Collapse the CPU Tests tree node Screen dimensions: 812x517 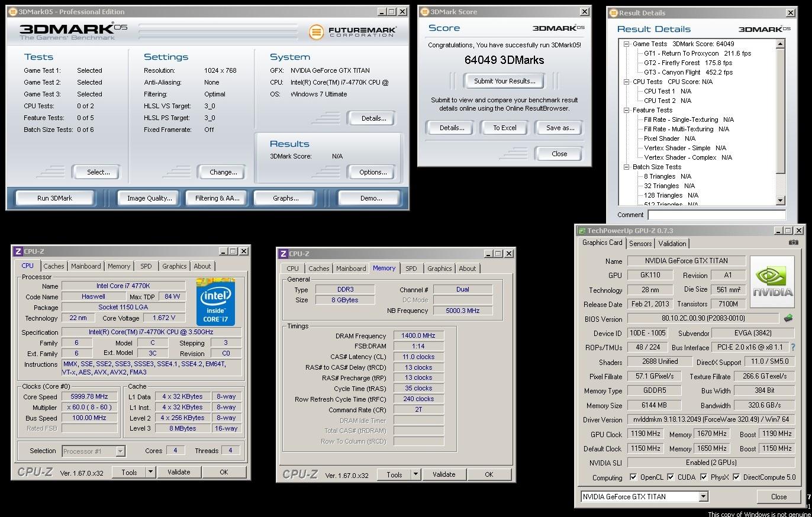tap(627, 82)
